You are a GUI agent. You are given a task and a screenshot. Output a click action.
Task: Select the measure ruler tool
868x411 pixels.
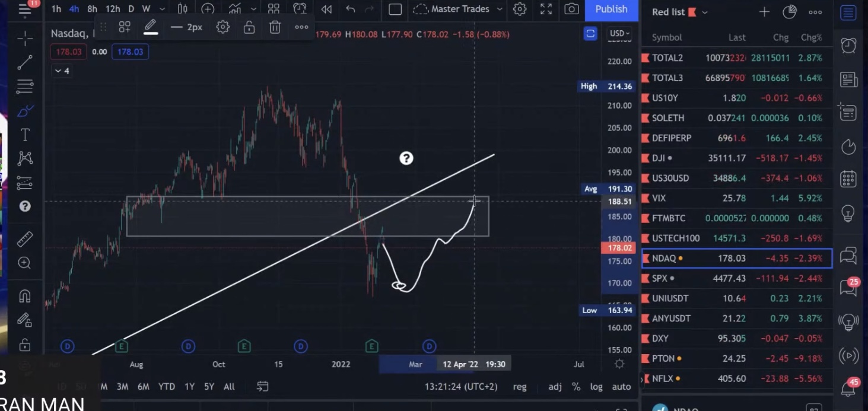click(x=25, y=239)
